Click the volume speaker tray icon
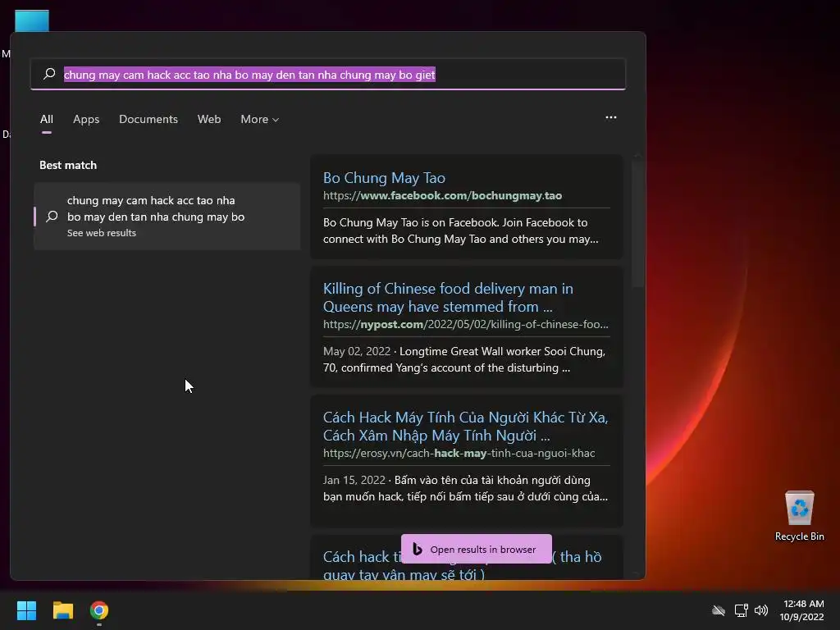Viewport: 840px width, 630px height. [x=760, y=610]
